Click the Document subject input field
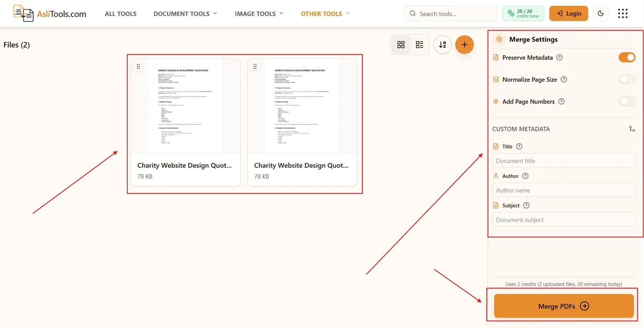 click(564, 220)
